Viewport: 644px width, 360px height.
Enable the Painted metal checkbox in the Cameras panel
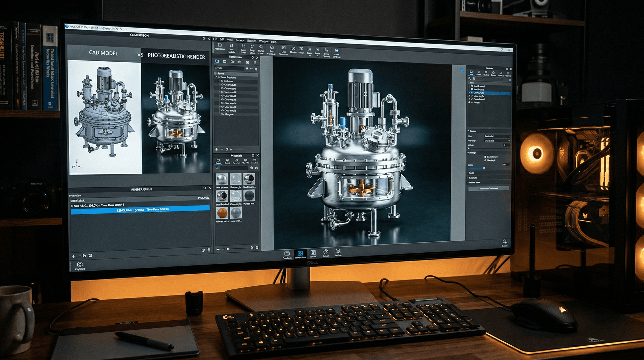pos(472,99)
